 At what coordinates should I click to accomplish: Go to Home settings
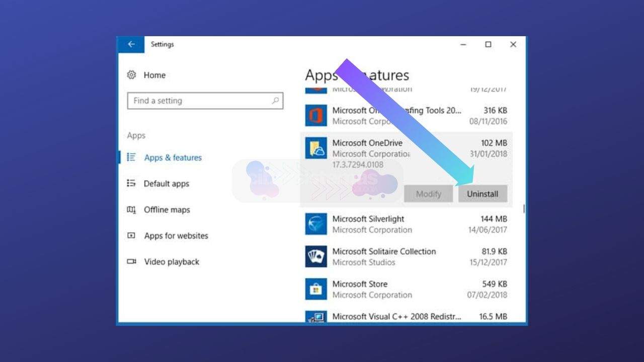point(154,75)
